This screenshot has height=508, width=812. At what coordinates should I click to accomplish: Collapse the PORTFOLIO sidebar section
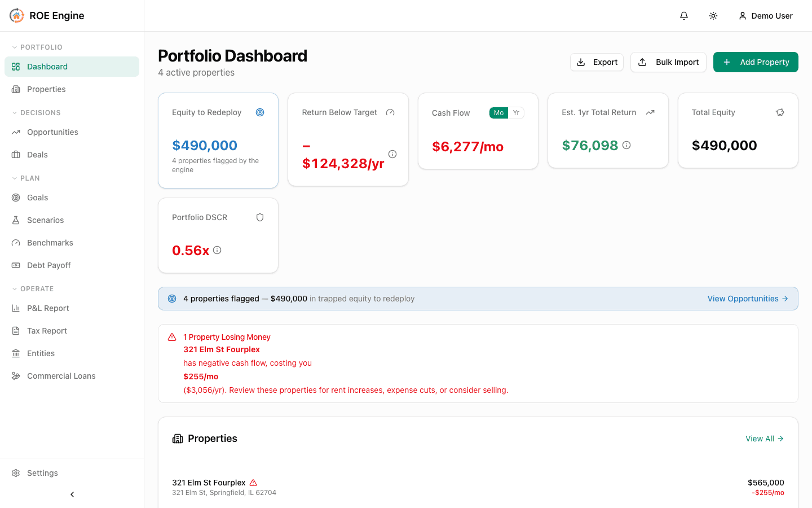click(x=37, y=47)
